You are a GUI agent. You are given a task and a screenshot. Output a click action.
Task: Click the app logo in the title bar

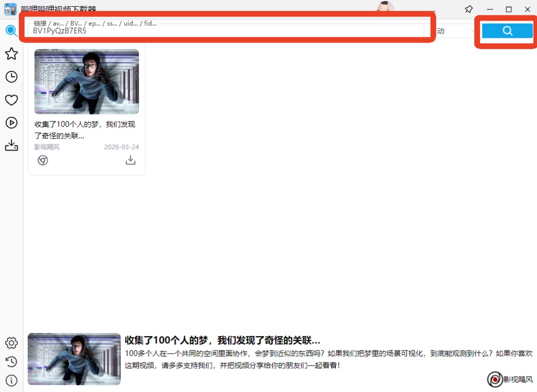tap(11, 9)
